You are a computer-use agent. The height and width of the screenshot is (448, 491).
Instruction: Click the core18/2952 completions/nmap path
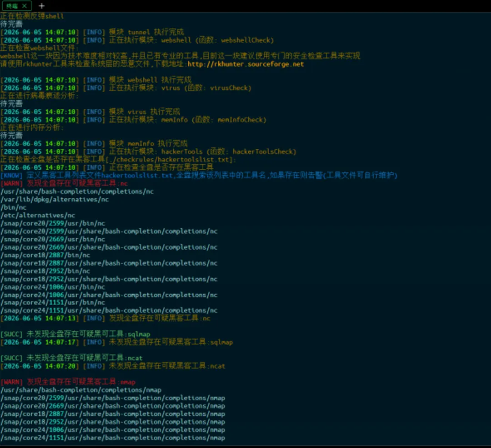pos(113,422)
